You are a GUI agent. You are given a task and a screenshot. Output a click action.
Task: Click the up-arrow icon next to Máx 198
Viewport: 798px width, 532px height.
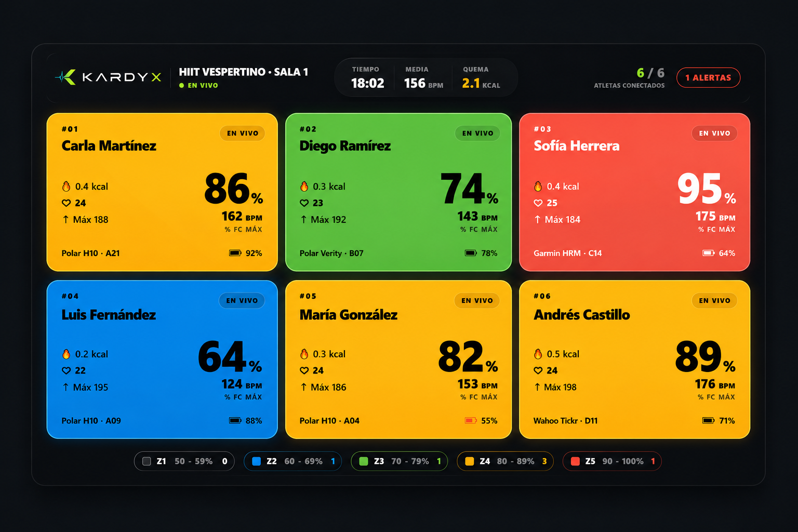click(x=537, y=387)
